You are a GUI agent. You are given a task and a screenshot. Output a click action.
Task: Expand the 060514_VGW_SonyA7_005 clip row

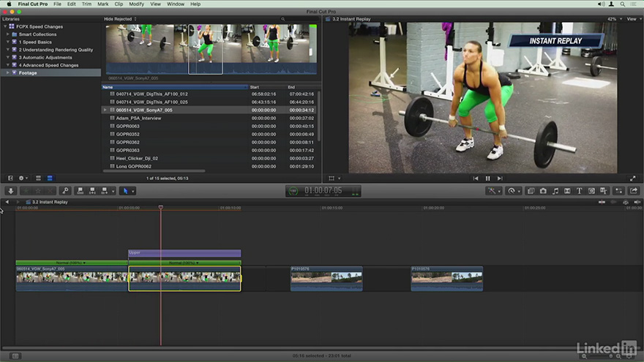tap(105, 110)
